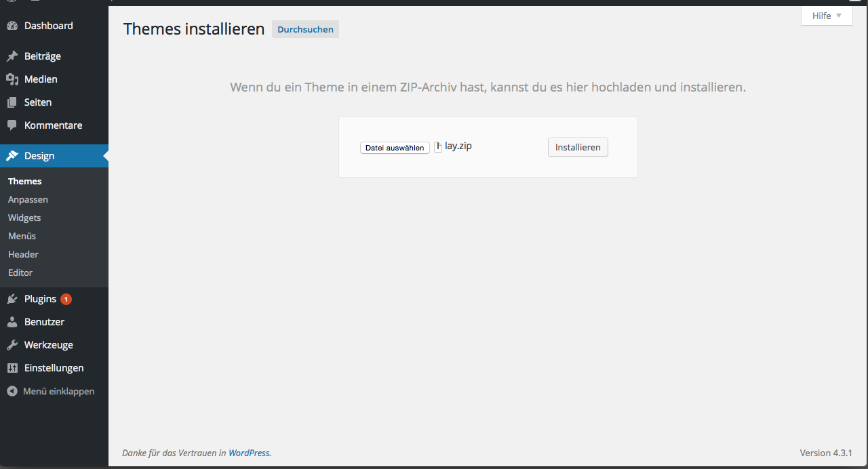Open the Anpassen customizer entry
This screenshot has width=868, height=469.
click(x=28, y=199)
